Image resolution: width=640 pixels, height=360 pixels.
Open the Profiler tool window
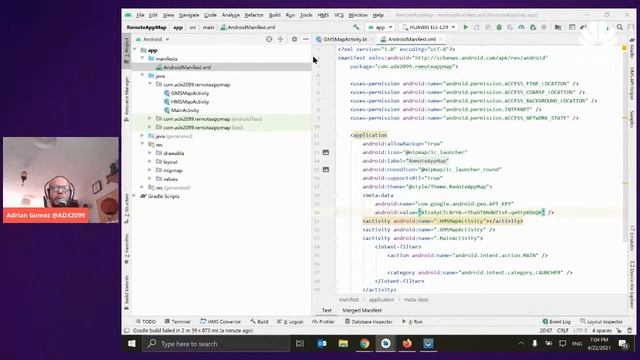(x=323, y=322)
